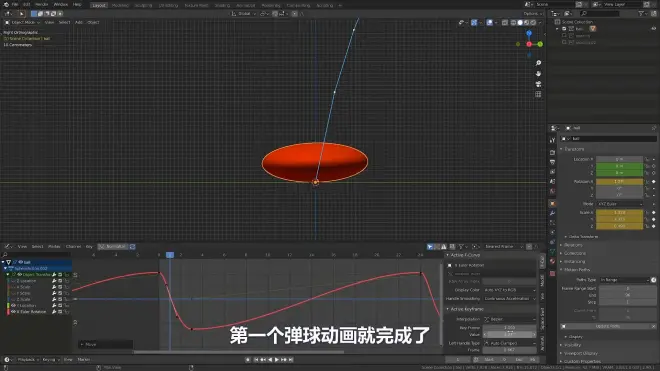Jump to the start frame button

tap(256, 360)
